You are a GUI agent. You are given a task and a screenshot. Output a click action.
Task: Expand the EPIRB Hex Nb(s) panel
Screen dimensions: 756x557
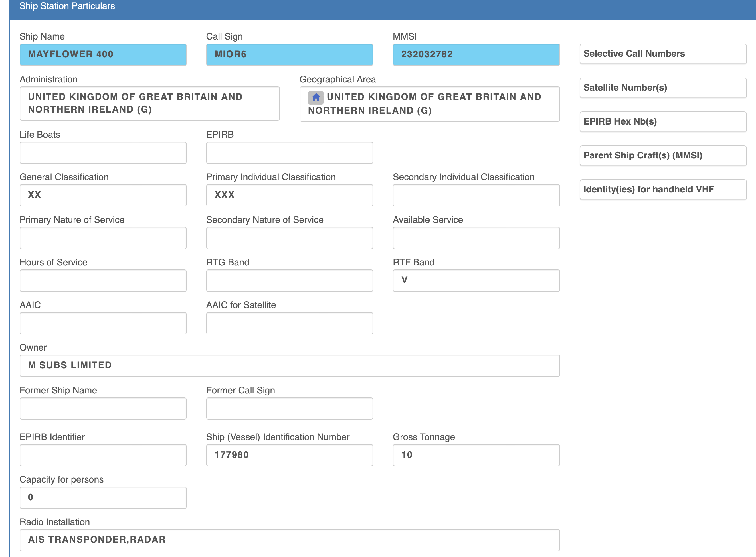click(663, 121)
